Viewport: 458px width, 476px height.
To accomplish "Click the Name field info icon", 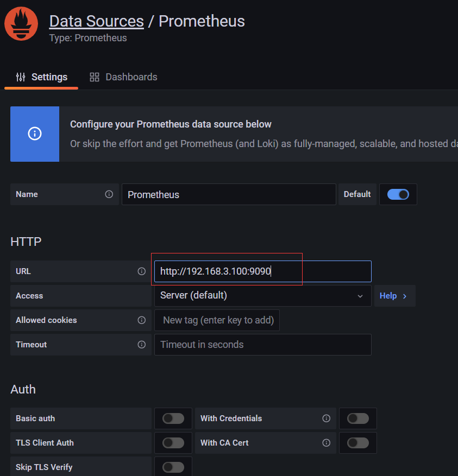I will tap(109, 194).
